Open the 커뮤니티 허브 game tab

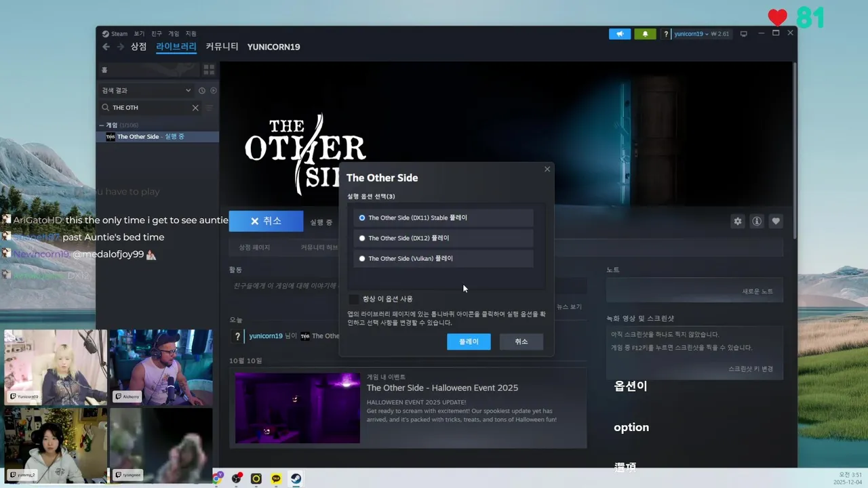(x=319, y=247)
